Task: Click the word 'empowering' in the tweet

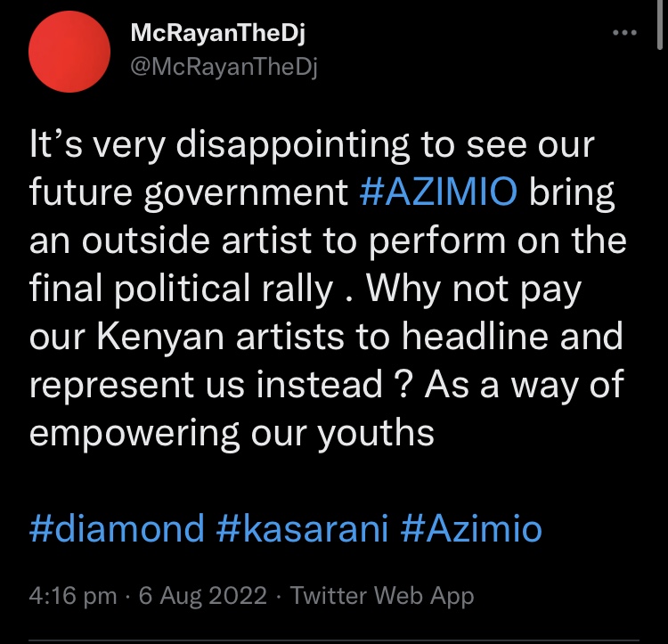Action: point(134,434)
